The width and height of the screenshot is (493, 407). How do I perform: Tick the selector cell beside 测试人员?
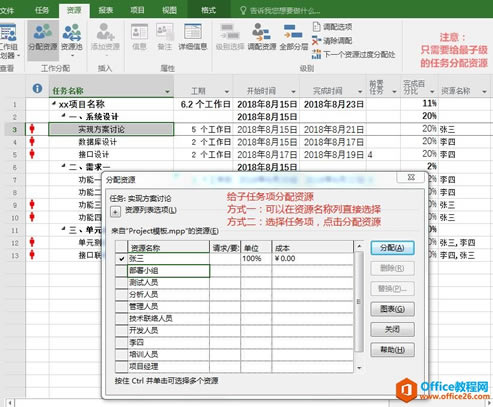(x=122, y=283)
